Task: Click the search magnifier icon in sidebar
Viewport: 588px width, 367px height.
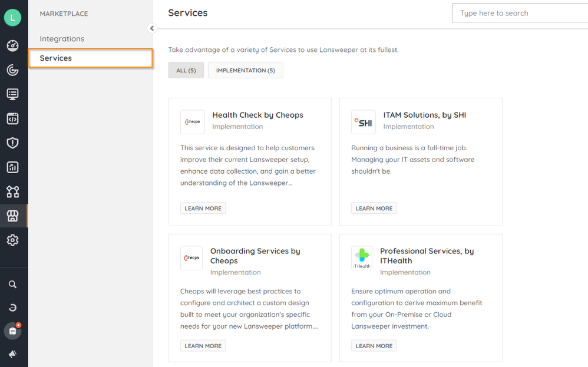Action: point(12,285)
